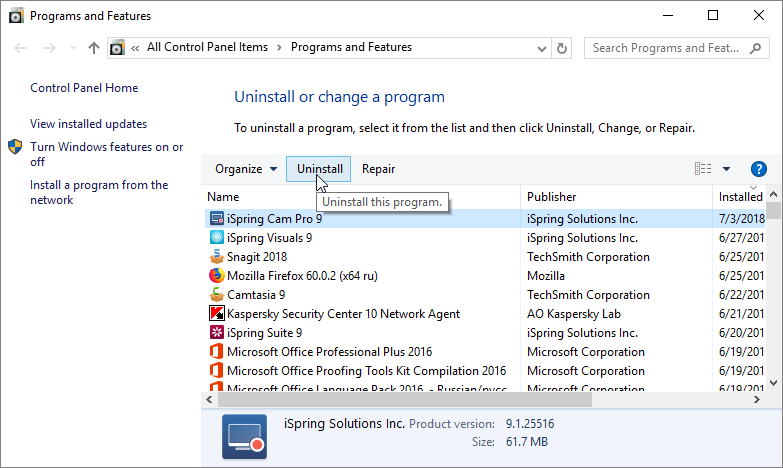Click the horizontal scrollbar right arrow
The width and height of the screenshot is (783, 468).
click(757, 400)
